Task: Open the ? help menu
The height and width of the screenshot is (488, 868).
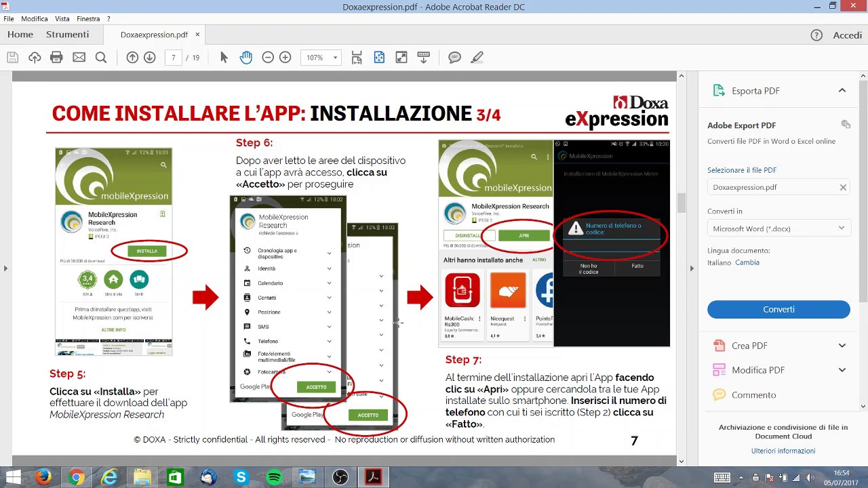Action: click(108, 19)
